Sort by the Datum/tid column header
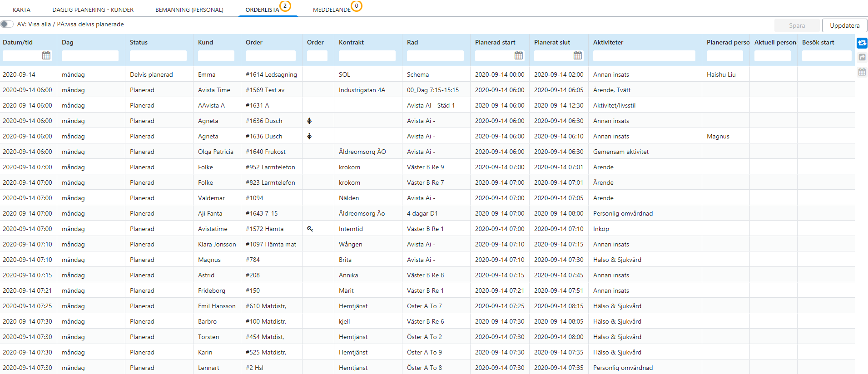This screenshot has width=868, height=374. point(18,42)
